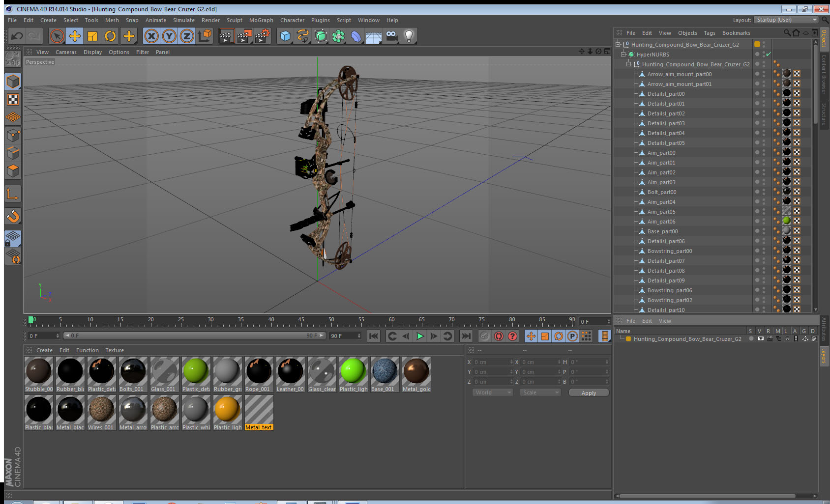
Task: Open the viewport Cameras menu
Action: pyautogui.click(x=66, y=52)
